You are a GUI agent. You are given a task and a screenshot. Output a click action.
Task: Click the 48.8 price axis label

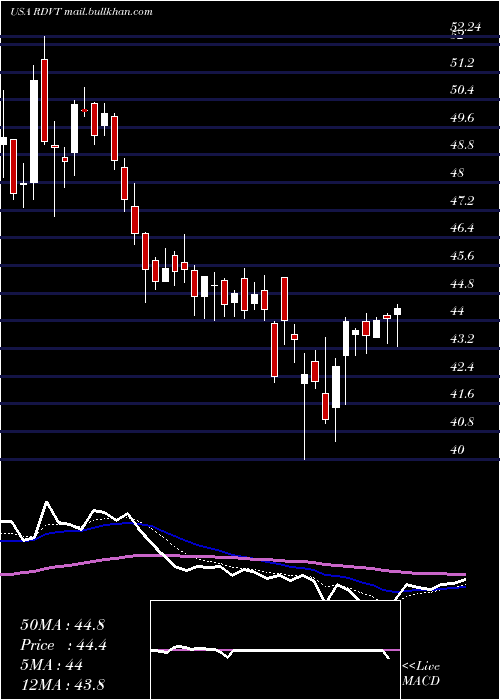pos(462,146)
